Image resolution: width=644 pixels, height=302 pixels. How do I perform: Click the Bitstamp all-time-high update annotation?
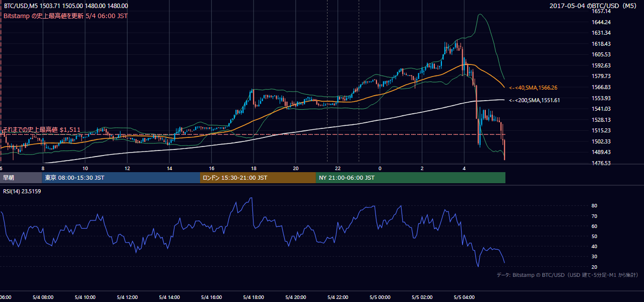66,16
